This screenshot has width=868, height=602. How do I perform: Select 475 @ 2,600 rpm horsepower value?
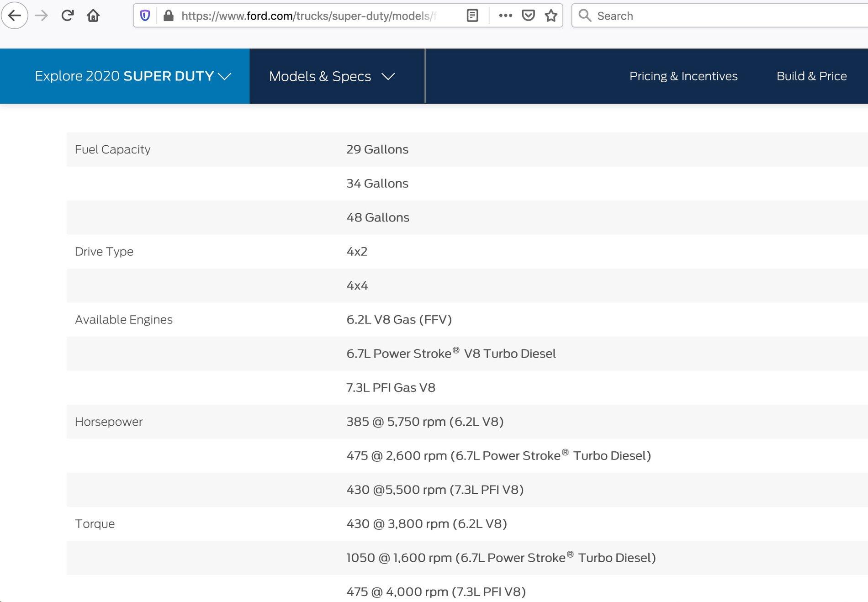pyautogui.click(x=499, y=455)
